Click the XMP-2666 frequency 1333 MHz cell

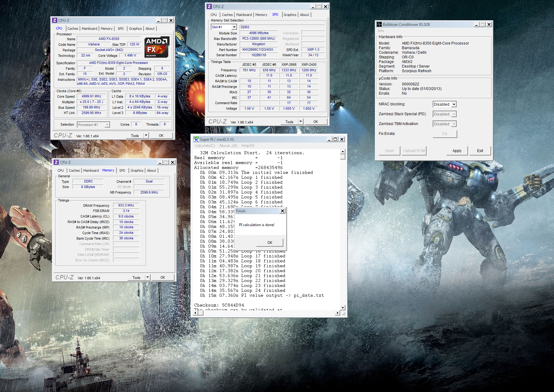289,70
